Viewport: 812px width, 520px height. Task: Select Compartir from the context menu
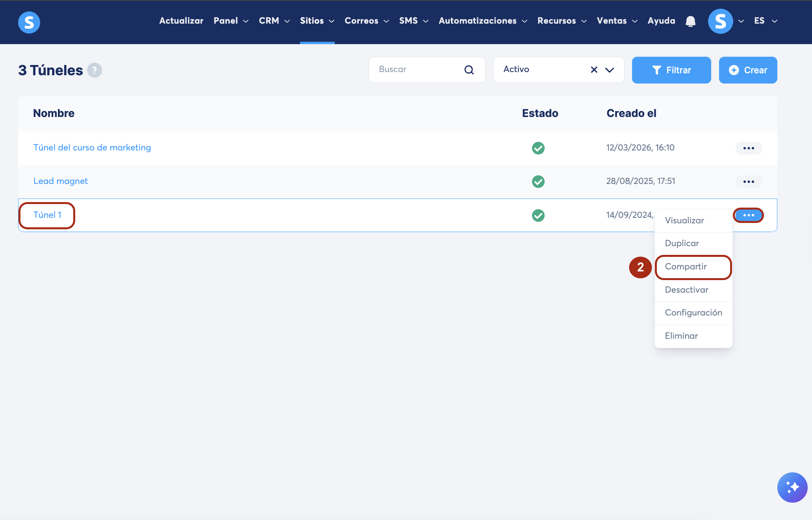[686, 267]
